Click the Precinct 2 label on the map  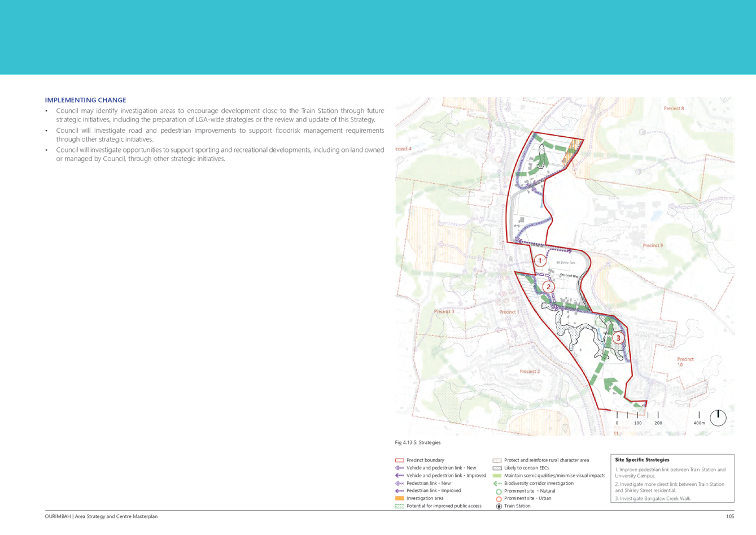530,371
